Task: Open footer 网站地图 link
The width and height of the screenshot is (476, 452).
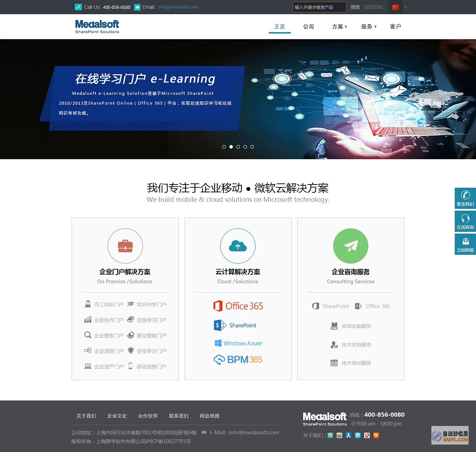Action: [209, 416]
